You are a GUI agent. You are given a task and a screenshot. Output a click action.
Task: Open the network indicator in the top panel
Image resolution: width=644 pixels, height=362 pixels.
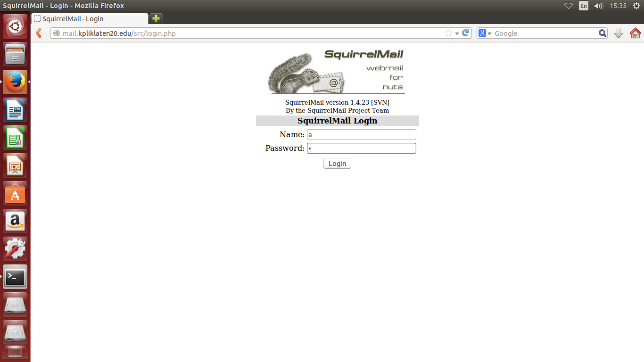569,6
